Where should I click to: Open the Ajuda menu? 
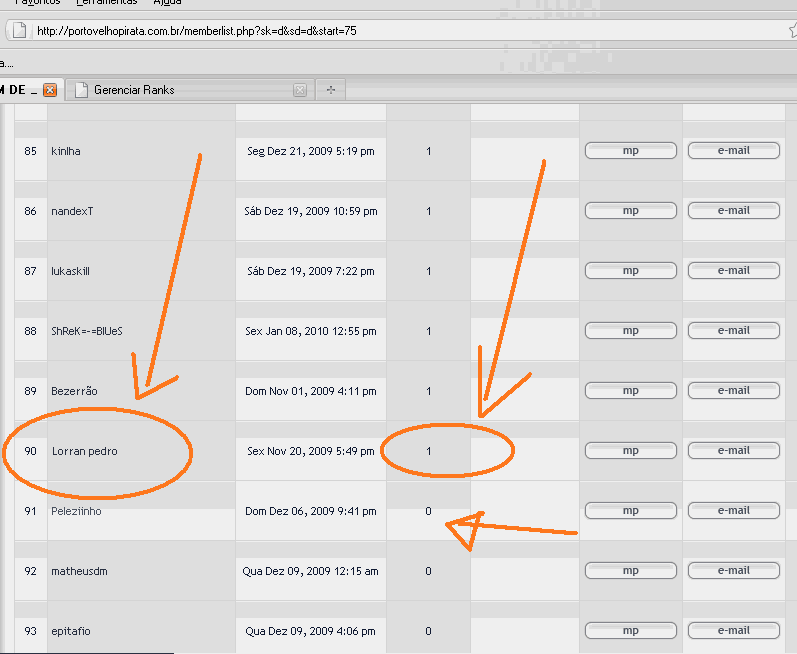pos(167,2)
